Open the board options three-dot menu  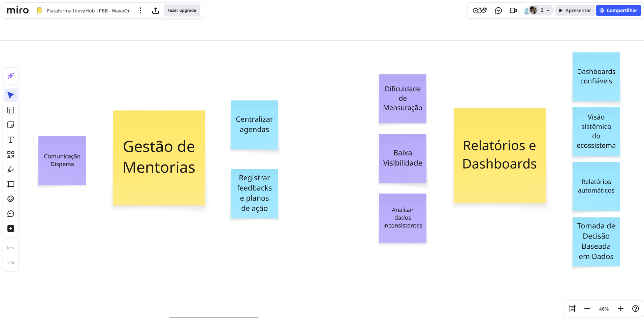point(140,10)
